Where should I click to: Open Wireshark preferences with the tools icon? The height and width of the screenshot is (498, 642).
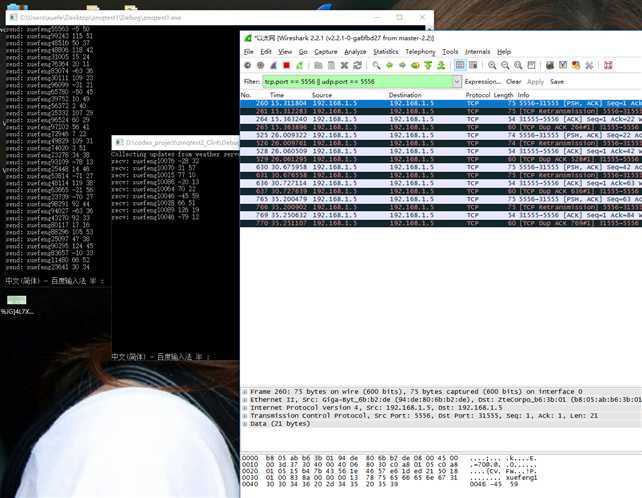point(589,65)
